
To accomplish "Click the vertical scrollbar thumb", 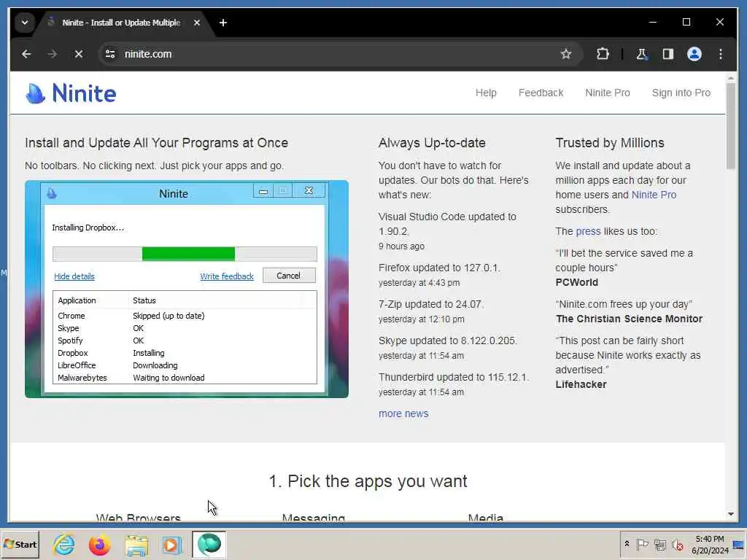I will point(731,125).
